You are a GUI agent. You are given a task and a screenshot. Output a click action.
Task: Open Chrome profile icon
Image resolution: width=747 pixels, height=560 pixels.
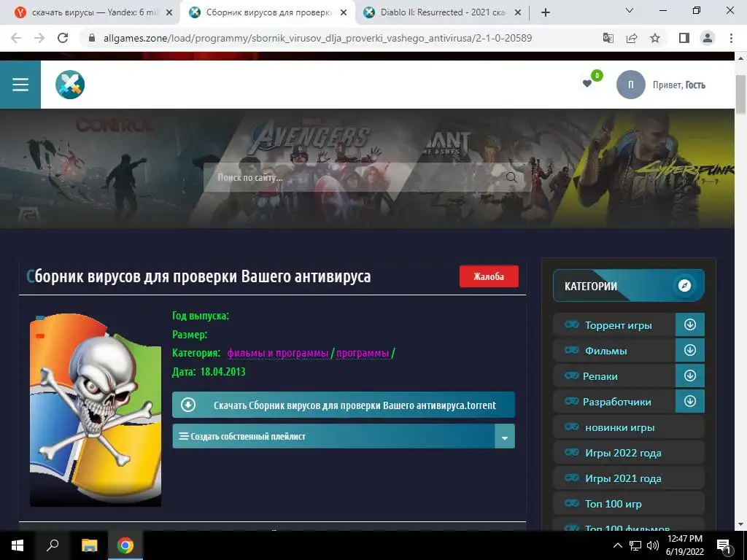708,38
